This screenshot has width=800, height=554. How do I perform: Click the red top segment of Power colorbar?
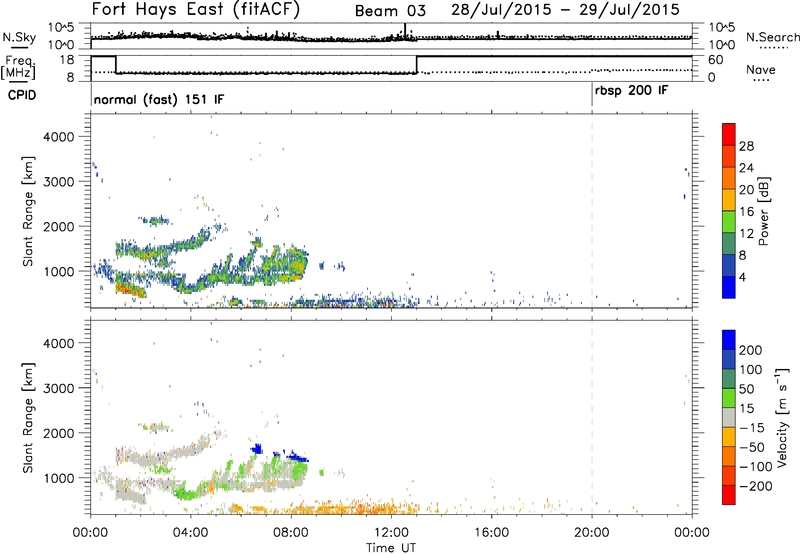point(729,134)
